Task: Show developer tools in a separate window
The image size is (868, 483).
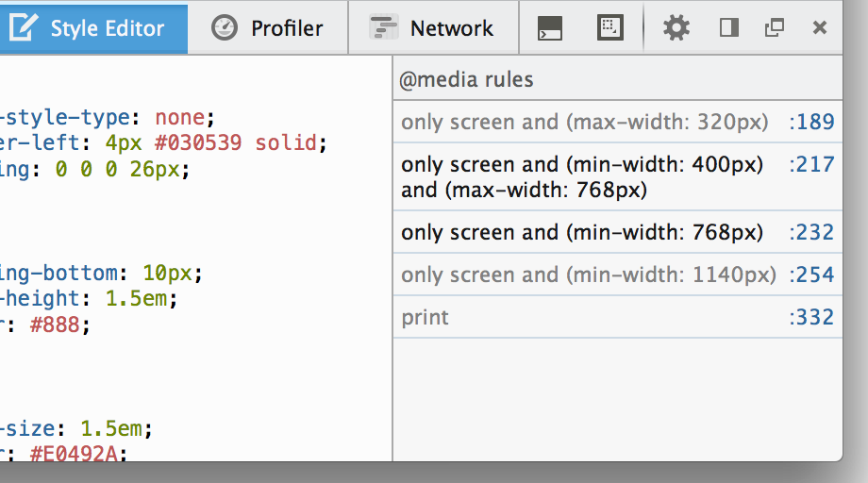Action: (775, 28)
